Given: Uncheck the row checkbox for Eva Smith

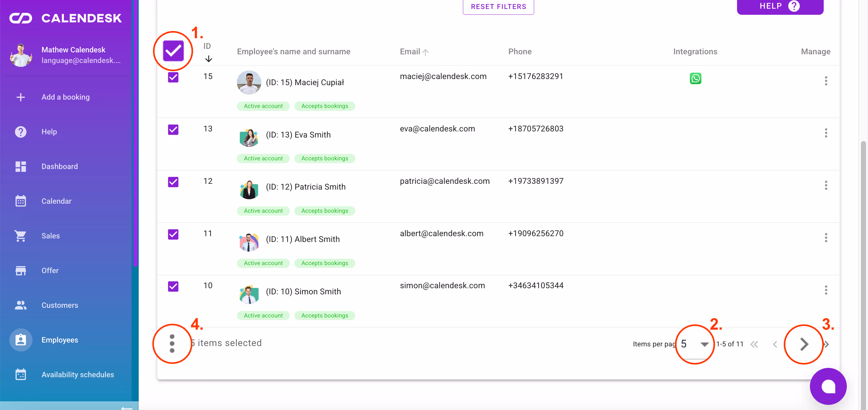Looking at the screenshot, I should click(173, 129).
